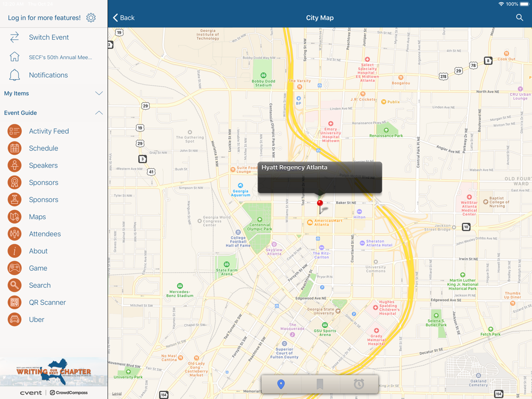
Task: Click the Switch Event arrows icon
Action: pos(14,37)
